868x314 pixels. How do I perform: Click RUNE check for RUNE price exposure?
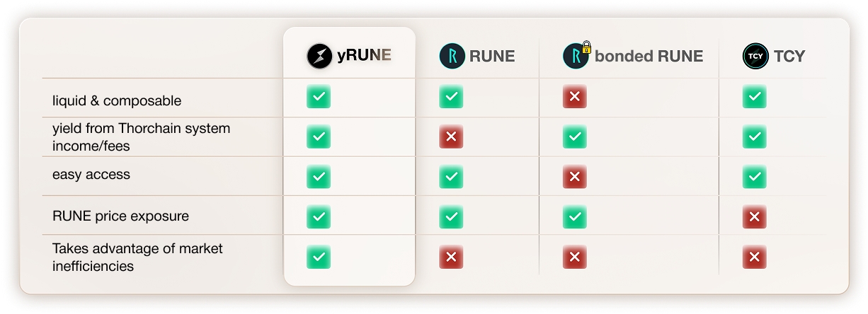[x=451, y=217]
